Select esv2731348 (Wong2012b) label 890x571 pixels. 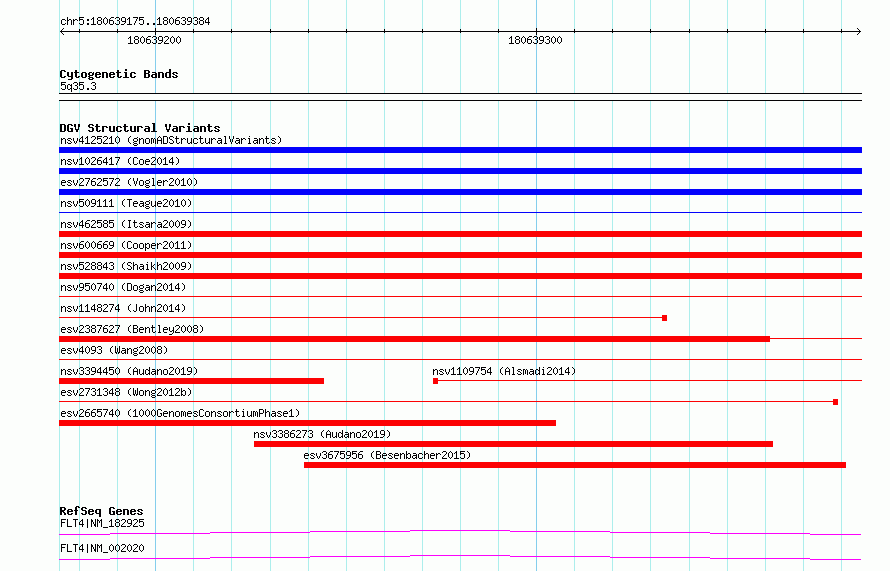coord(126,392)
